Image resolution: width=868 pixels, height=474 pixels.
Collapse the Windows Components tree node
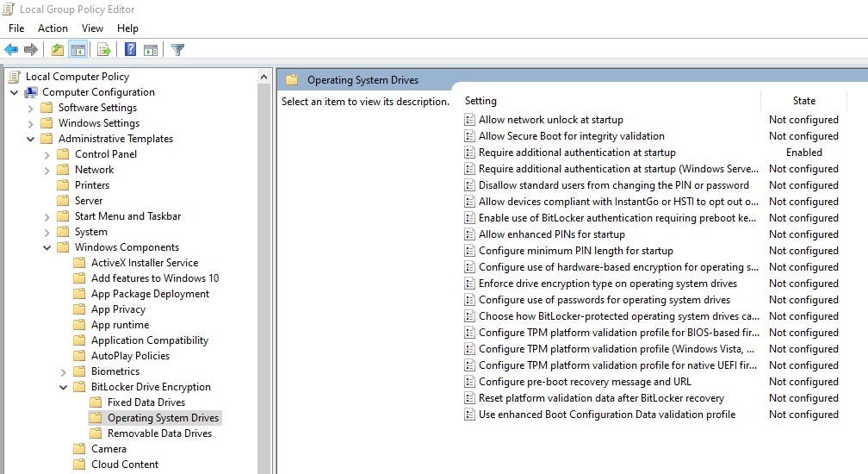click(47, 247)
